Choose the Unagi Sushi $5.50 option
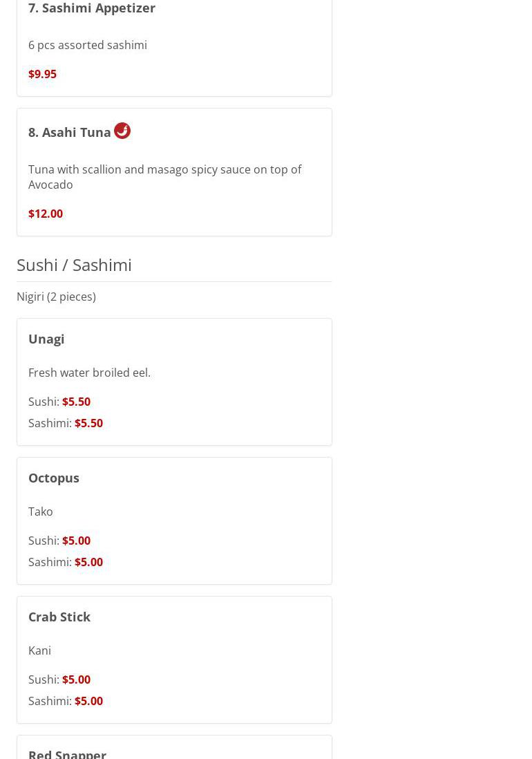 (x=76, y=402)
